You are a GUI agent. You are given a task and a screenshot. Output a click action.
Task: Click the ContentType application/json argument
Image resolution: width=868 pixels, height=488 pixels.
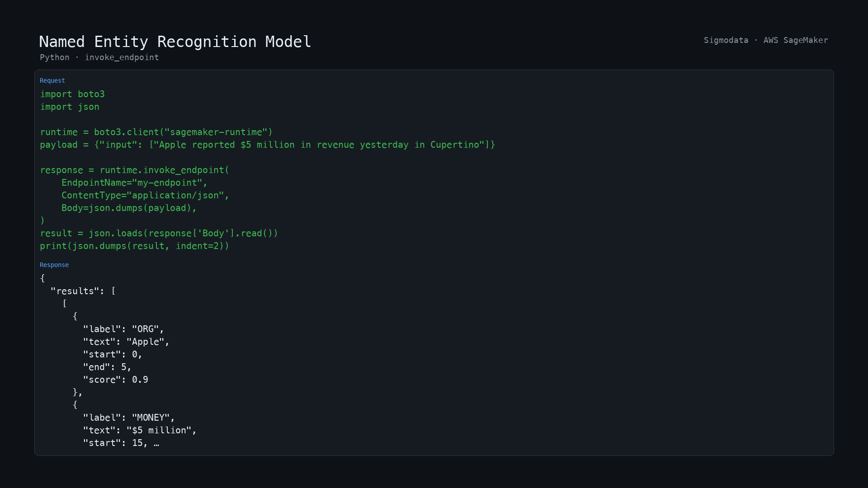coord(146,195)
